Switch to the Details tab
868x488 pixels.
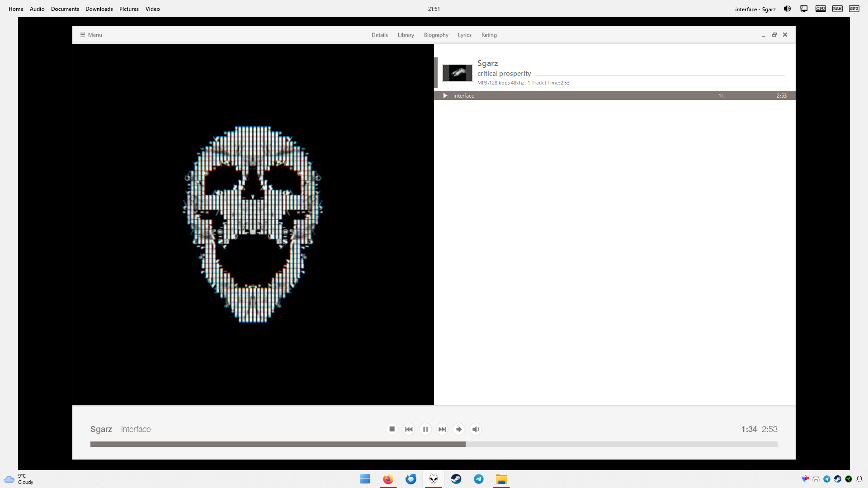click(x=379, y=35)
